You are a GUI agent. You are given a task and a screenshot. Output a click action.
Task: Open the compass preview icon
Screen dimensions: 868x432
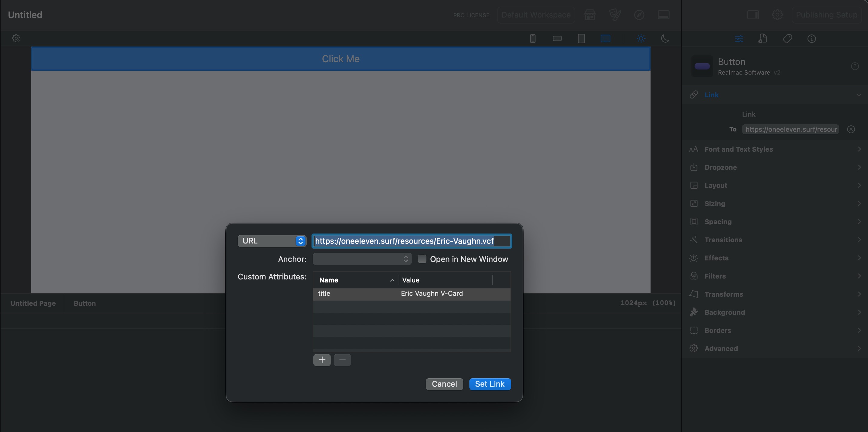pos(639,15)
